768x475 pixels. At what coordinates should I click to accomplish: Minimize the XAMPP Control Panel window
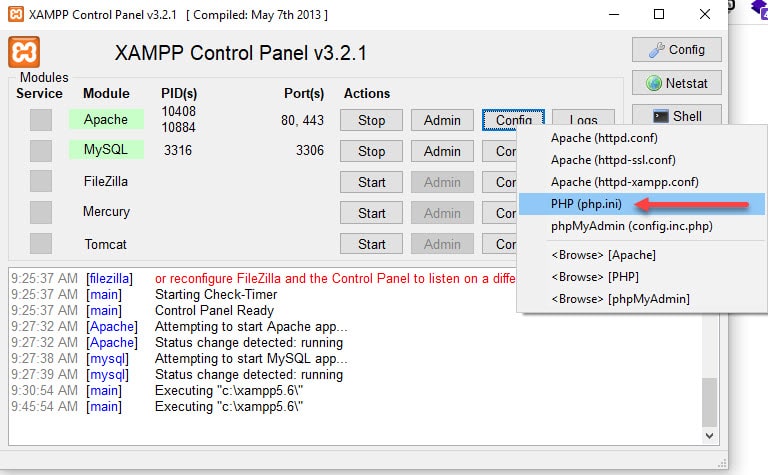[x=614, y=14]
